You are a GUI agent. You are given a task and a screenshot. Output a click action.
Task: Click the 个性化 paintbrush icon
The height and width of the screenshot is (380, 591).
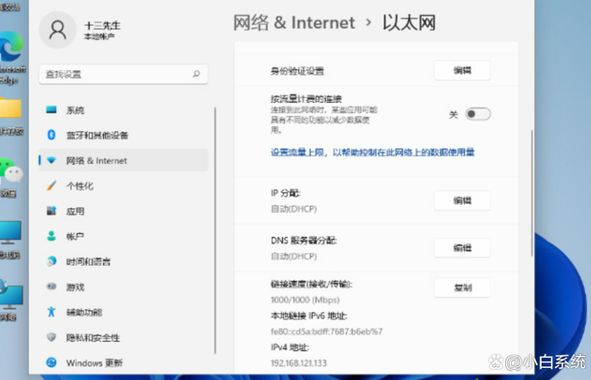click(51, 185)
